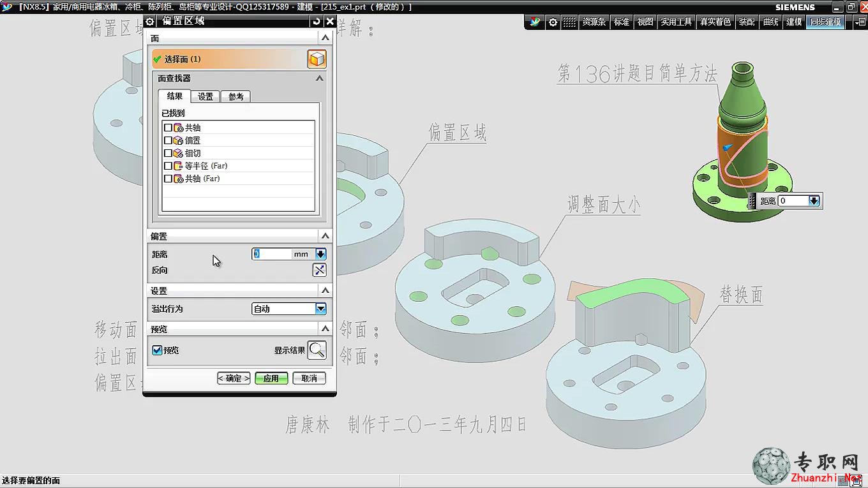Click the 偏置 face type icon in list
868x488 pixels.
click(179, 140)
